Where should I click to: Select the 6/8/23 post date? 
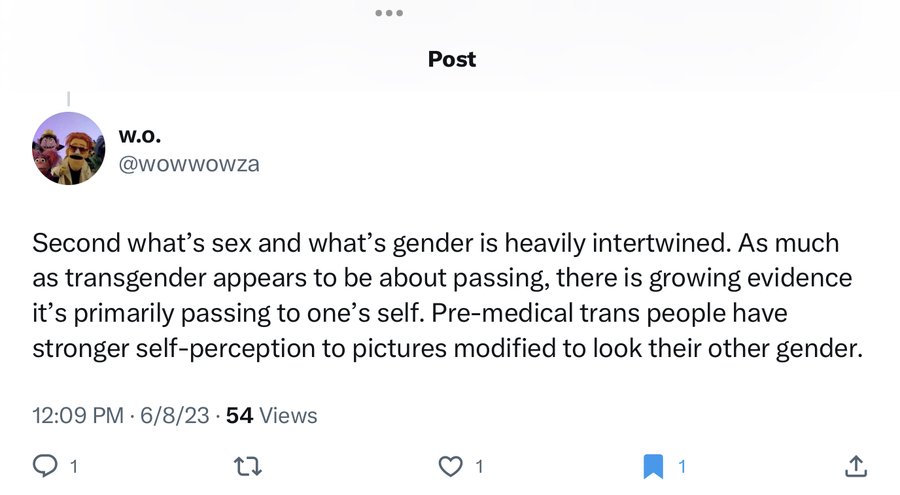pyautogui.click(x=174, y=415)
